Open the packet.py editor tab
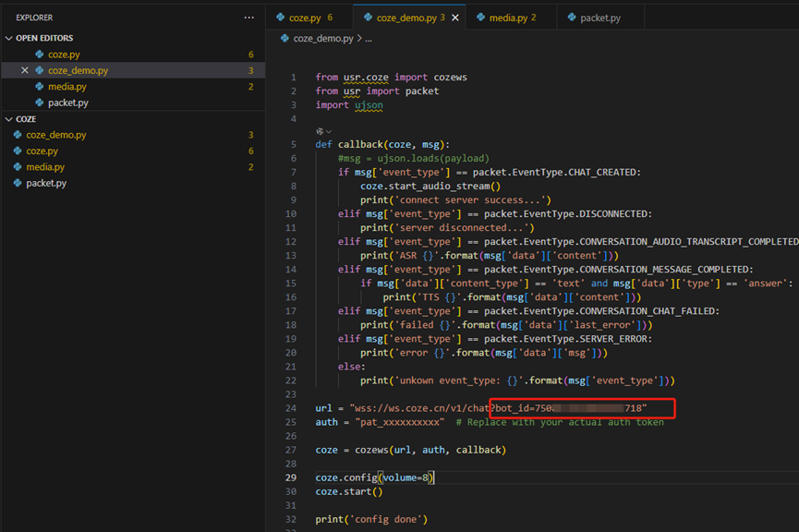 [599, 18]
